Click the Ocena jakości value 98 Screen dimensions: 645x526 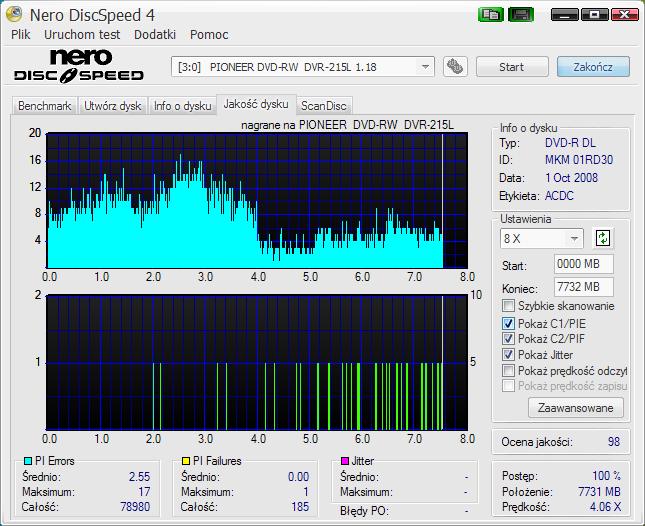click(614, 441)
